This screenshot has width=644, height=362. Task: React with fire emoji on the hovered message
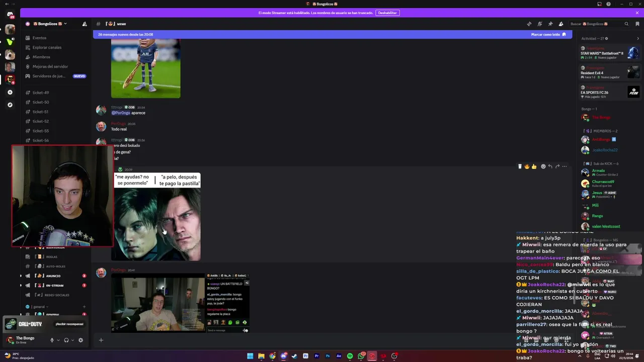tap(527, 166)
